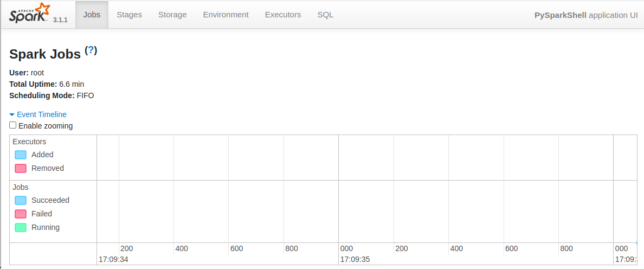Open the Storage tab
Image resolution: width=644 pixels, height=269 pixels.
point(172,15)
